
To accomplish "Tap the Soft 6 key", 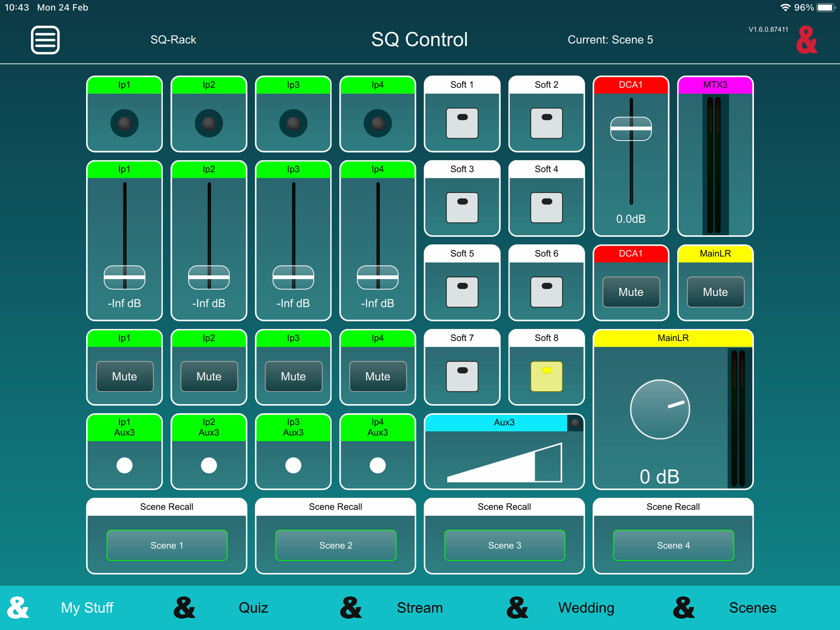I will (546, 292).
